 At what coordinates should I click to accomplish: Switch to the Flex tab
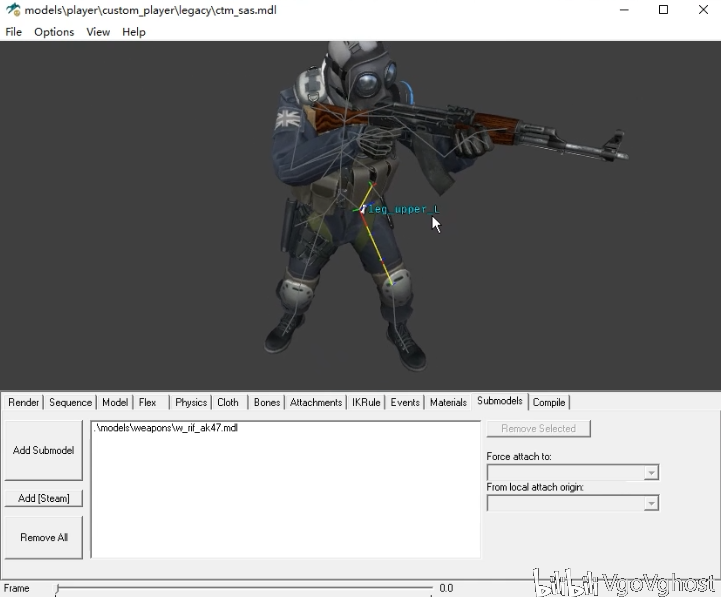pos(147,402)
